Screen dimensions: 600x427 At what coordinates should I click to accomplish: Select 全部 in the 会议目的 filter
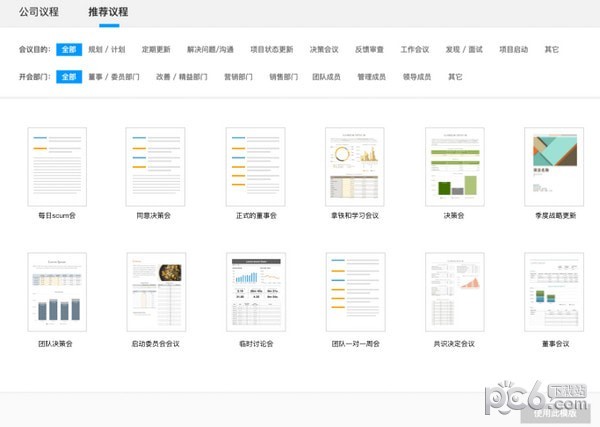click(x=69, y=49)
